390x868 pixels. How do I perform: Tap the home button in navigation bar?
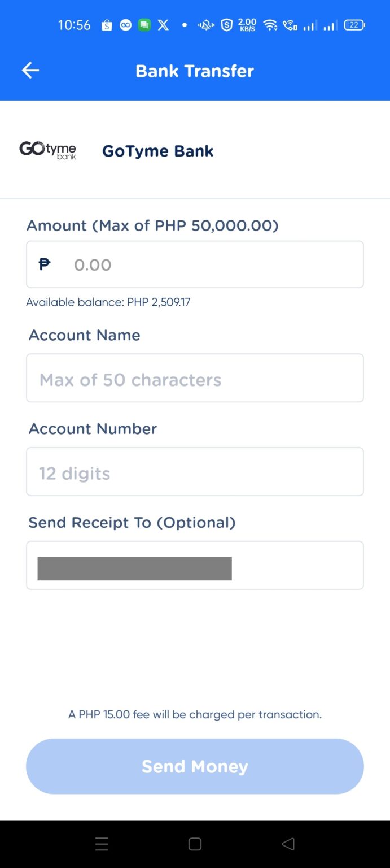[x=195, y=844]
